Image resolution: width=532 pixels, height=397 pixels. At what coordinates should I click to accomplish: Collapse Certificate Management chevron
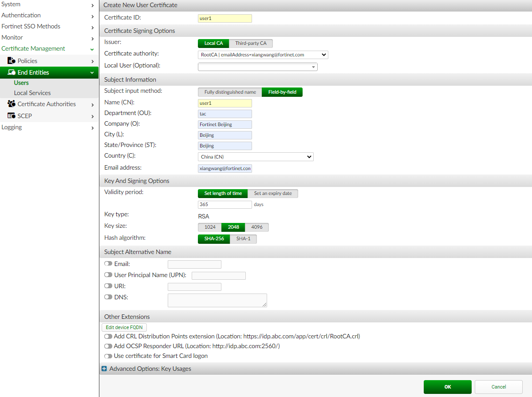coord(92,50)
